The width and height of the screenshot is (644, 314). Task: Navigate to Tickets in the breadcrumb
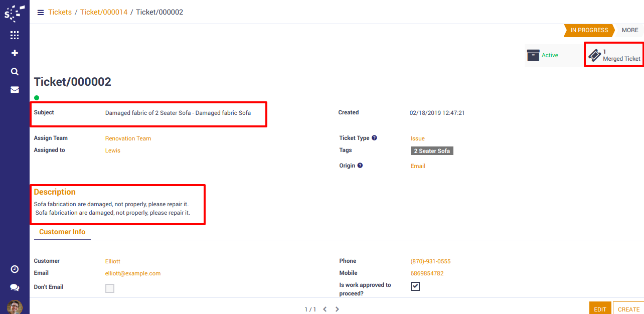pyautogui.click(x=60, y=12)
